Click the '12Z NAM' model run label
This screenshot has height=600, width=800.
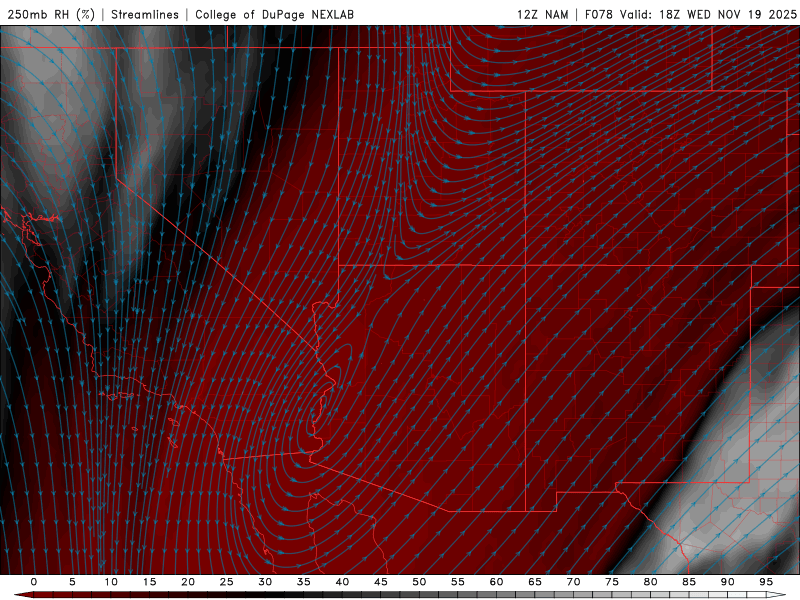[542, 14]
